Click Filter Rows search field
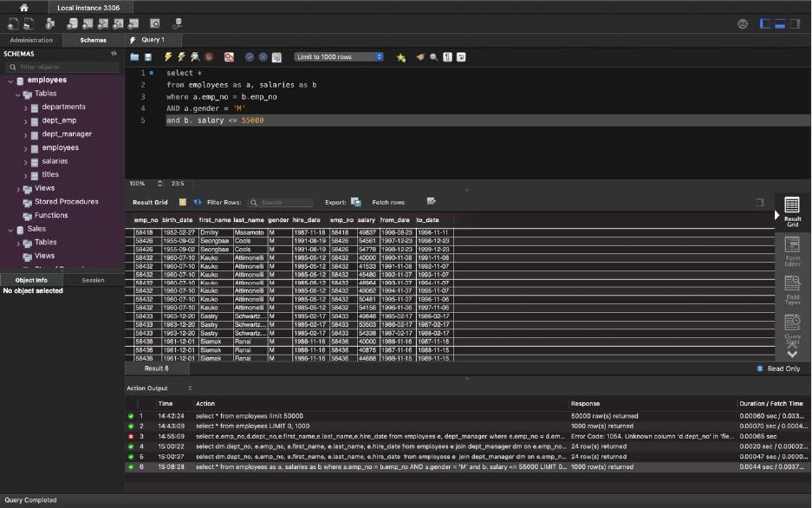812x508 pixels. pos(280,203)
